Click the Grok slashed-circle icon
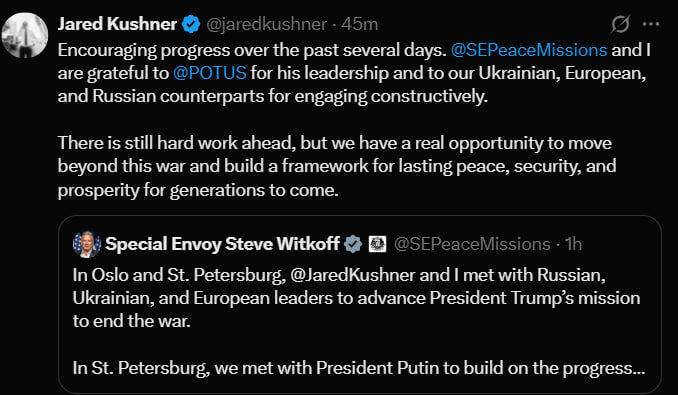This screenshot has width=678, height=395. point(620,24)
